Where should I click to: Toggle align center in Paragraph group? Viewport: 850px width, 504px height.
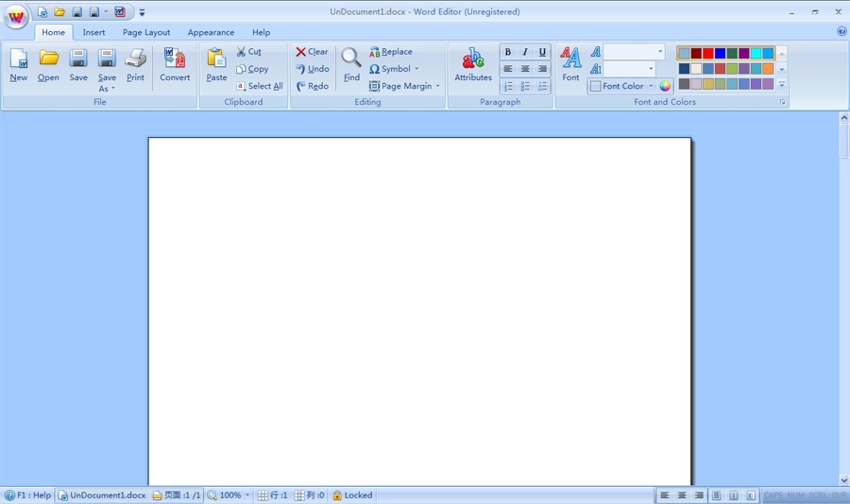[525, 69]
